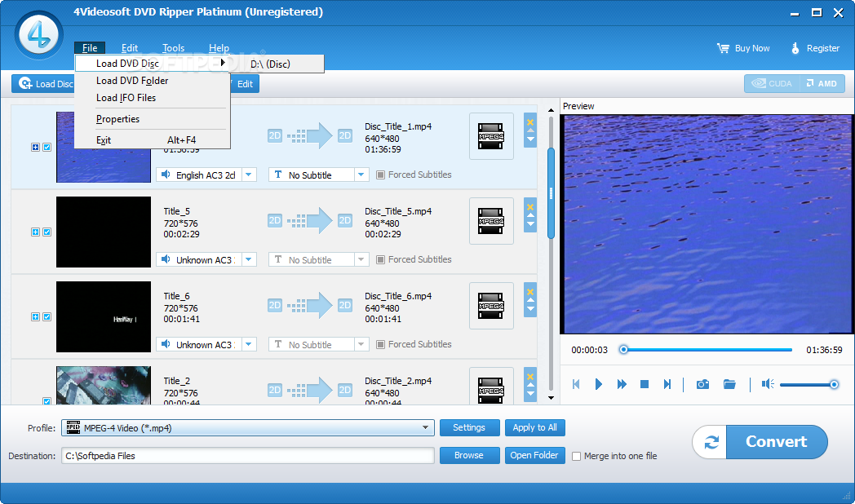Open the Edit menu
855x504 pixels.
(x=129, y=48)
